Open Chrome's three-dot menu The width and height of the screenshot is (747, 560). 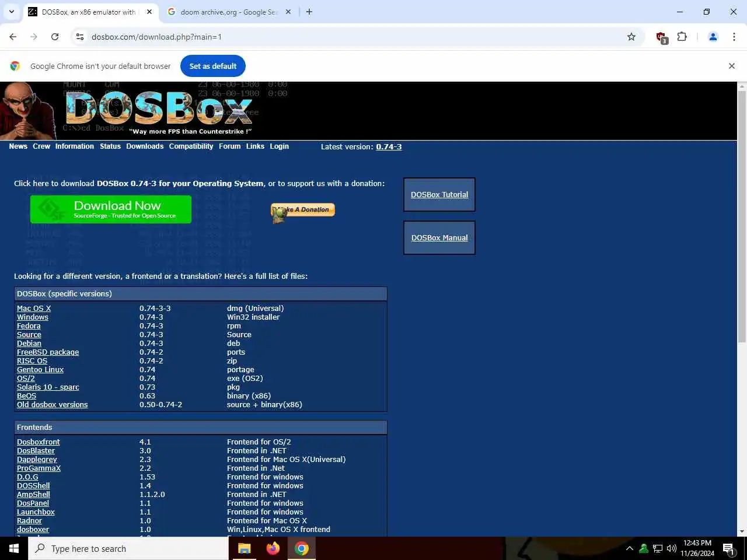click(x=734, y=37)
